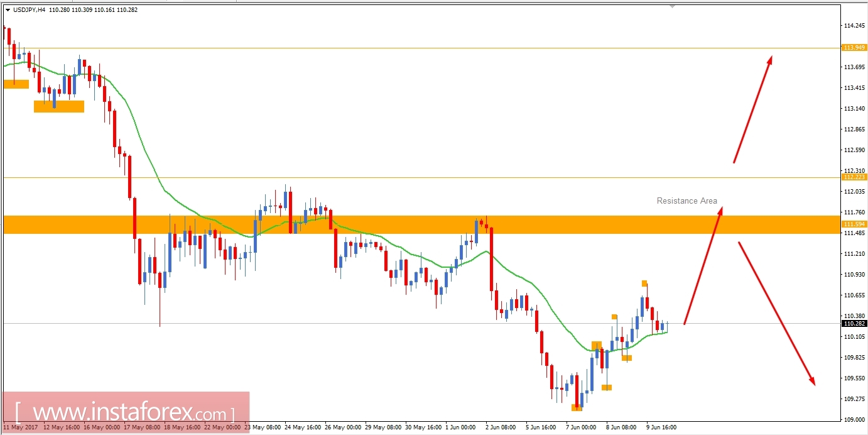
Task: Select the 111.594 price marker on axis
Action: pos(854,223)
